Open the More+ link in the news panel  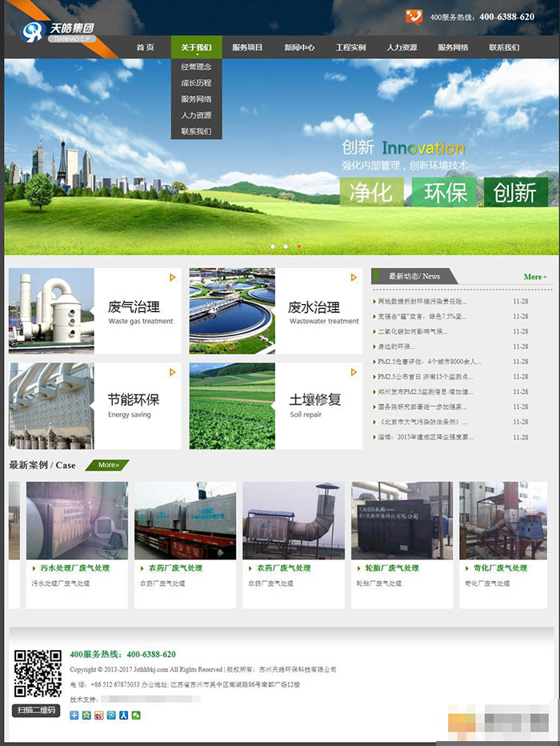[535, 277]
